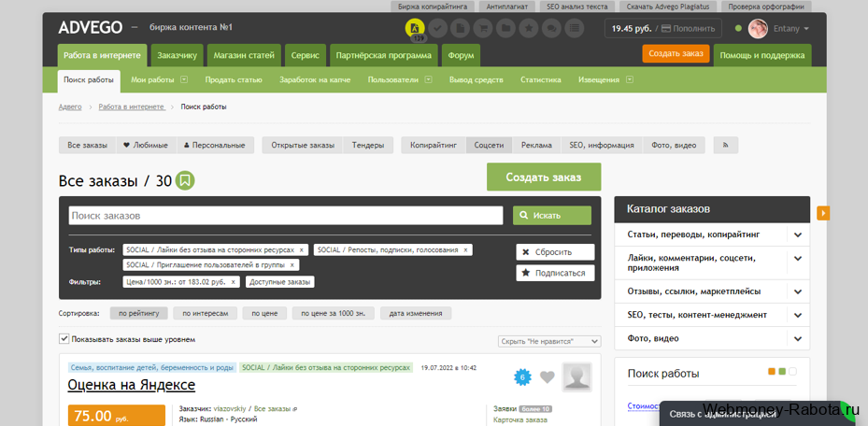Image resolution: width=868 pixels, height=426 pixels.
Task: Sort orders 'по интересам'
Action: [x=205, y=313]
